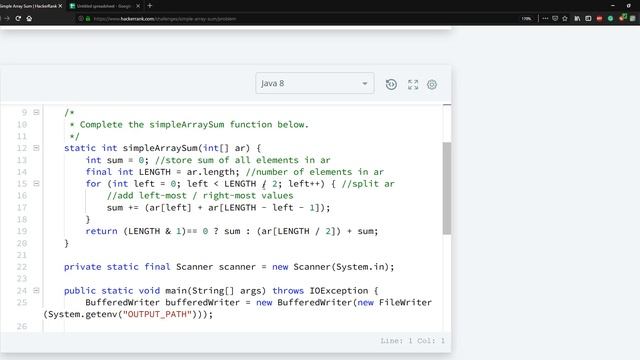Screen dimensions: 640x360
Task: Click the 'public static void main' declaration
Action: [x=221, y=291]
